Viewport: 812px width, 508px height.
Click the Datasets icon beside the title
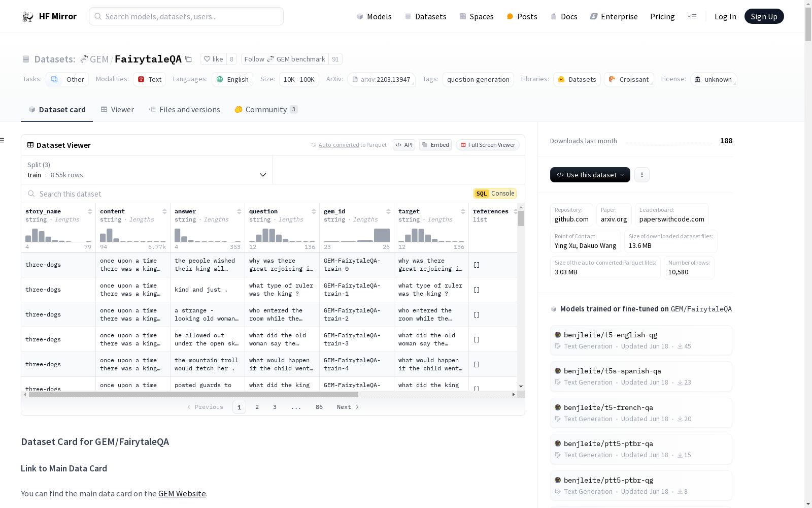click(26, 59)
